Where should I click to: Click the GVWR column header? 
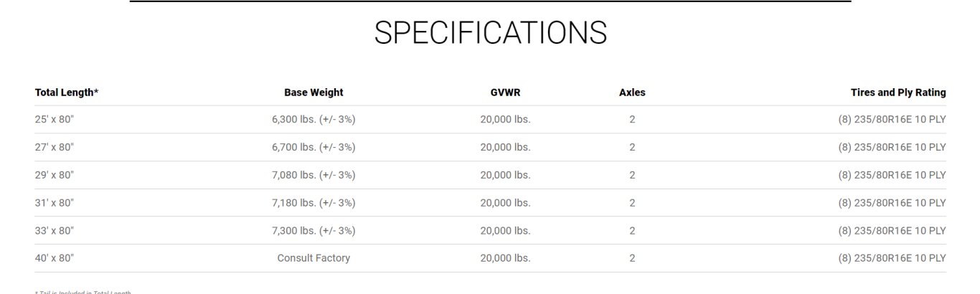505,93
